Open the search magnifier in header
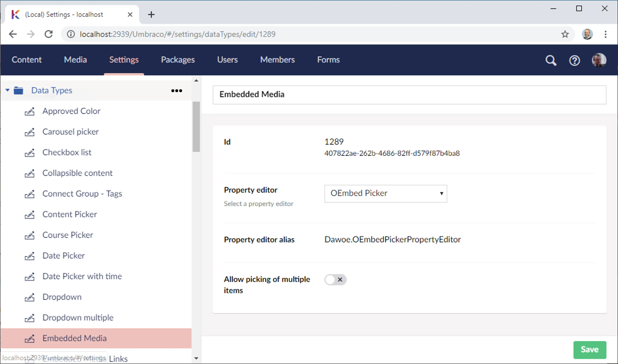The width and height of the screenshot is (618, 364). click(551, 60)
